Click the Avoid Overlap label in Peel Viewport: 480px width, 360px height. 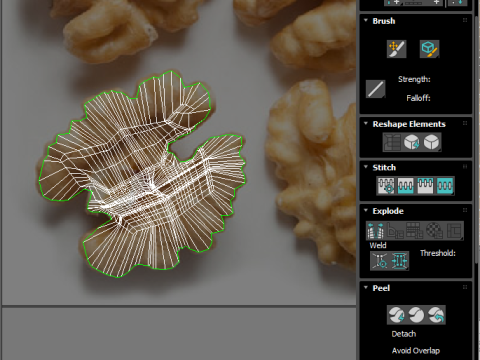416,351
